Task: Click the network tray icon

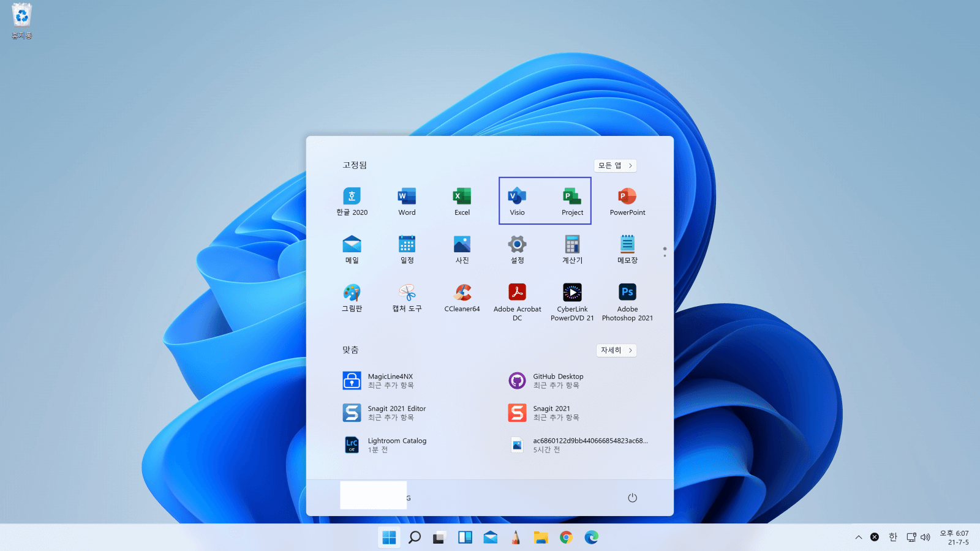Action: [911, 538]
